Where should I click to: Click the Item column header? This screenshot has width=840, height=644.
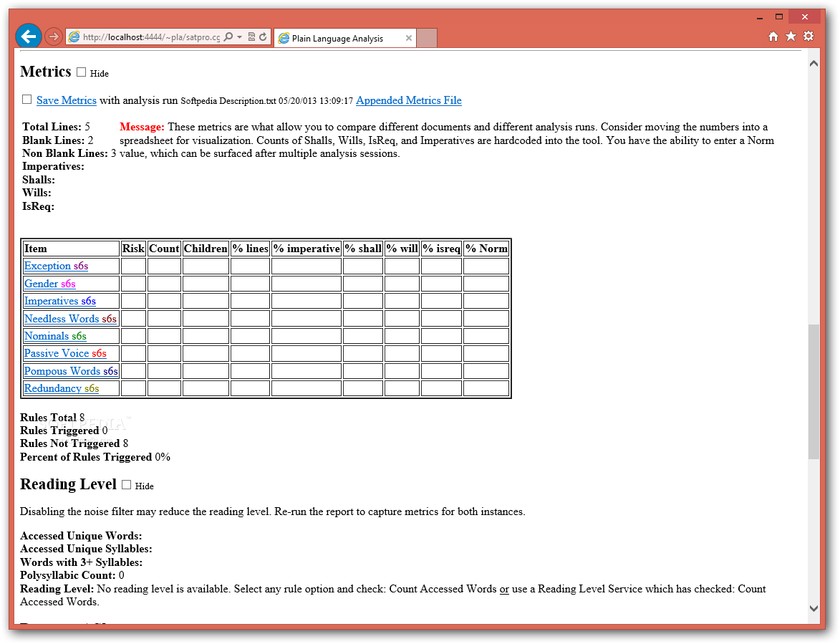click(71, 249)
